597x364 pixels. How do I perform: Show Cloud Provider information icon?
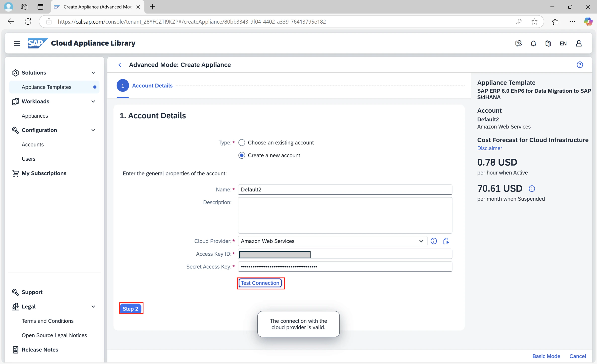pos(434,241)
